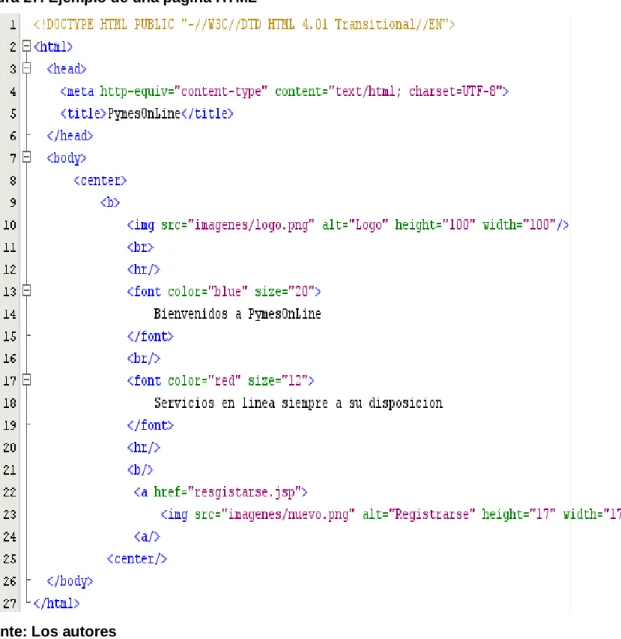This screenshot has width=621, height=639.
Task: Click the logo.png img tag line
Action: (x=348, y=225)
